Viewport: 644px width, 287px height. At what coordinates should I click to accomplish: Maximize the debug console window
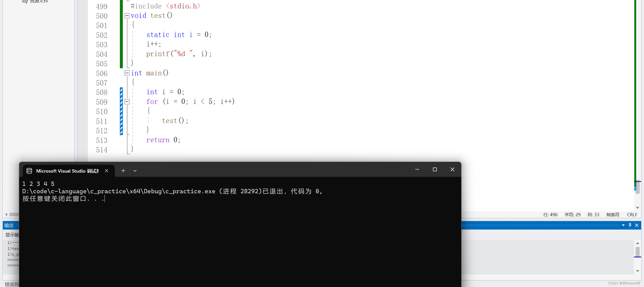tap(435, 170)
